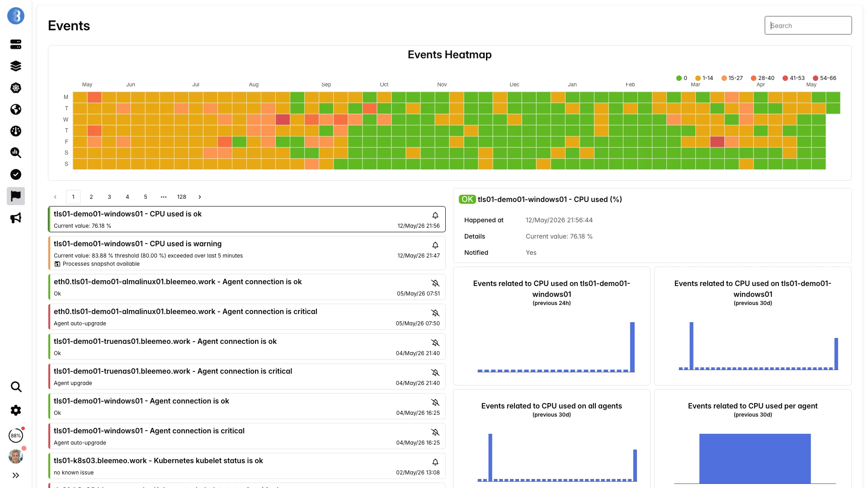
Task: Open the servers sidebar icon
Action: 16,44
